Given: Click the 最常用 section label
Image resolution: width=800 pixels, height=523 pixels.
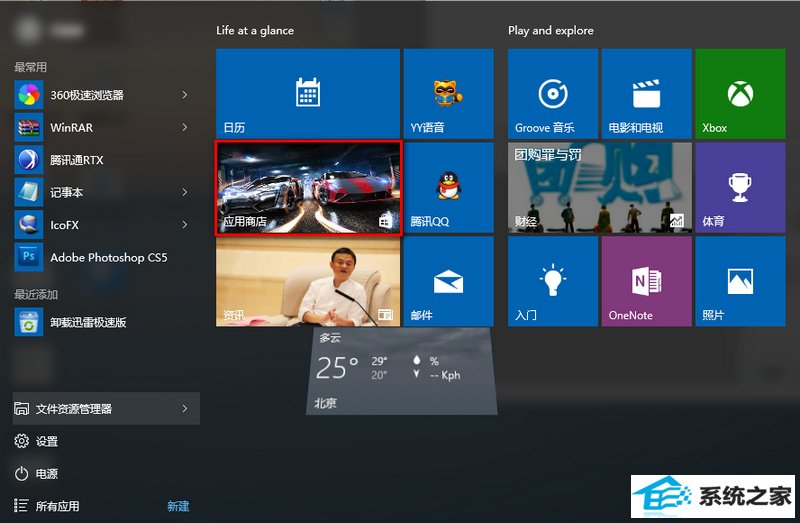Looking at the screenshot, I should tap(30, 67).
